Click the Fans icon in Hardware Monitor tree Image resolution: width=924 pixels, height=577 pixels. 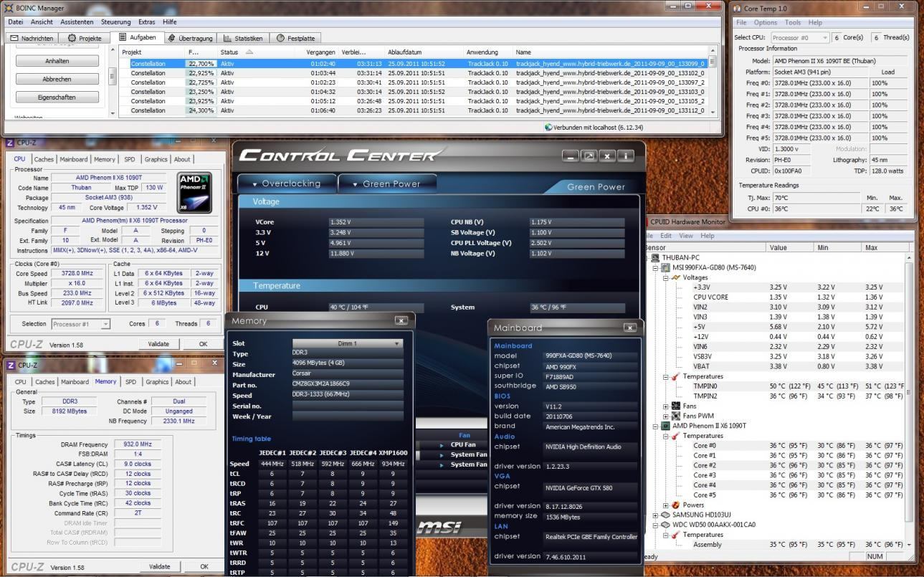675,406
